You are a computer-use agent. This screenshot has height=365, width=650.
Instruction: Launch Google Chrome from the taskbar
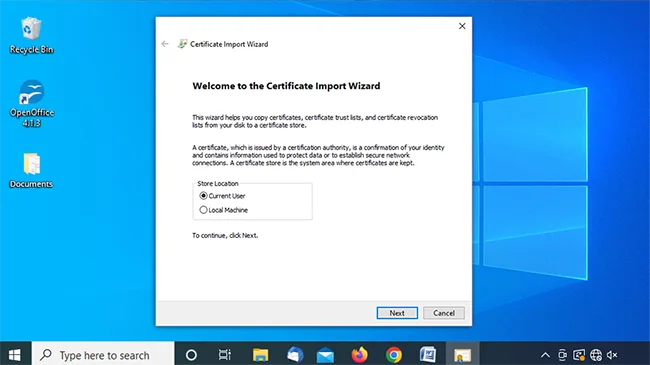[x=394, y=355]
